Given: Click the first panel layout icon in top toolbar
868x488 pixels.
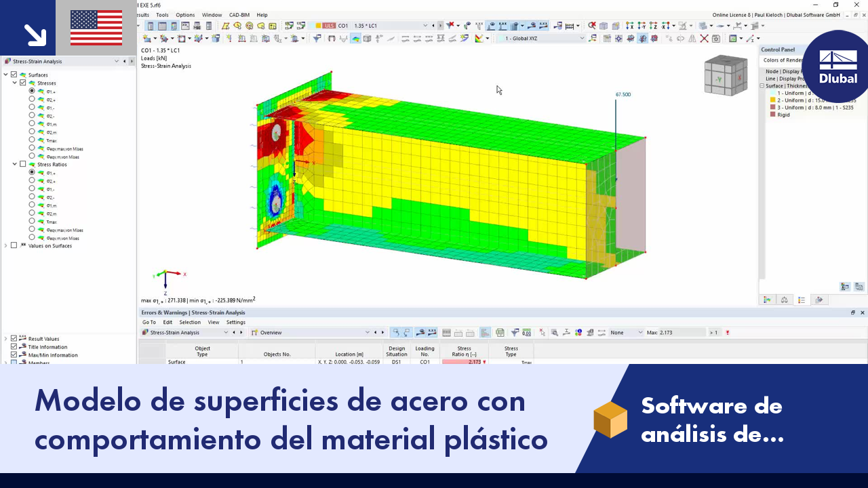Looking at the screenshot, I should coord(151,26).
